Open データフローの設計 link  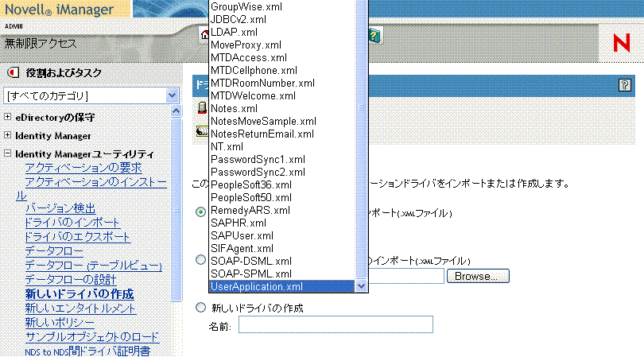click(71, 280)
